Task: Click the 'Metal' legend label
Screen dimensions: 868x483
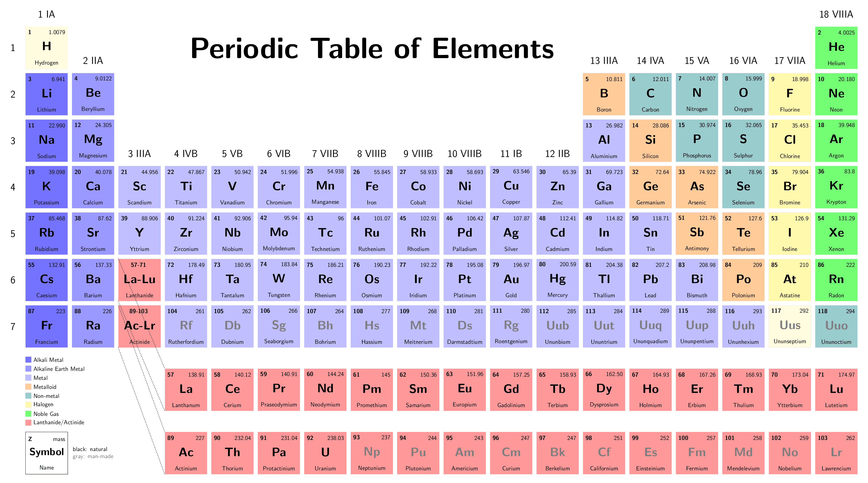Action: [40, 378]
